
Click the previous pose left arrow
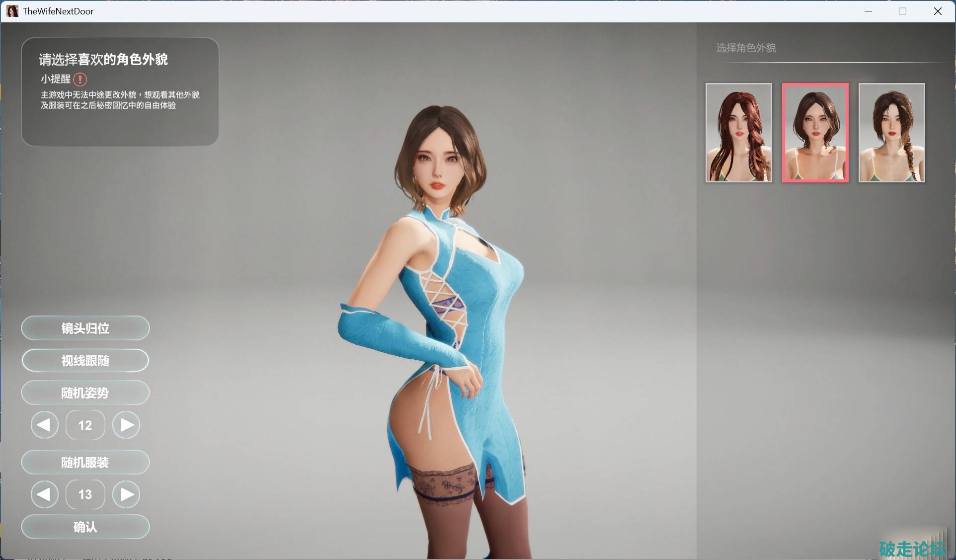45,425
